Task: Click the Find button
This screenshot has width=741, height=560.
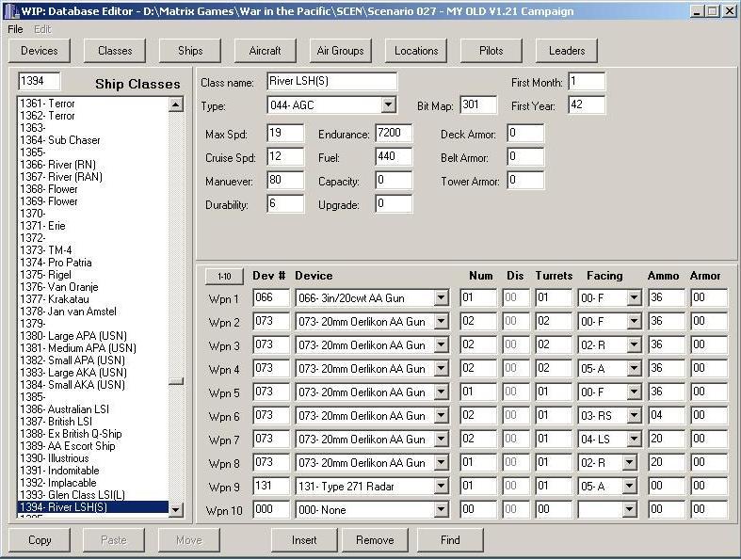Action: pyautogui.click(x=450, y=540)
